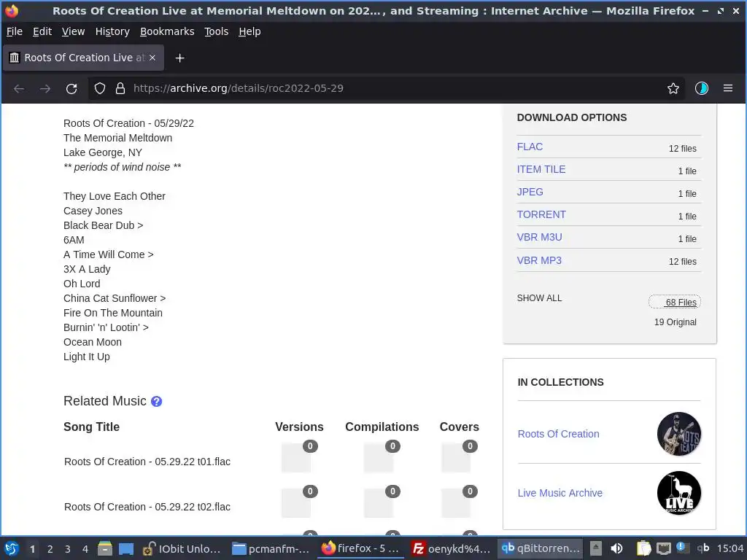The height and width of the screenshot is (560, 747).
Task: Click the song title 'Roots Of Creation - 05.29.22 t01.flac'
Action: (x=147, y=462)
